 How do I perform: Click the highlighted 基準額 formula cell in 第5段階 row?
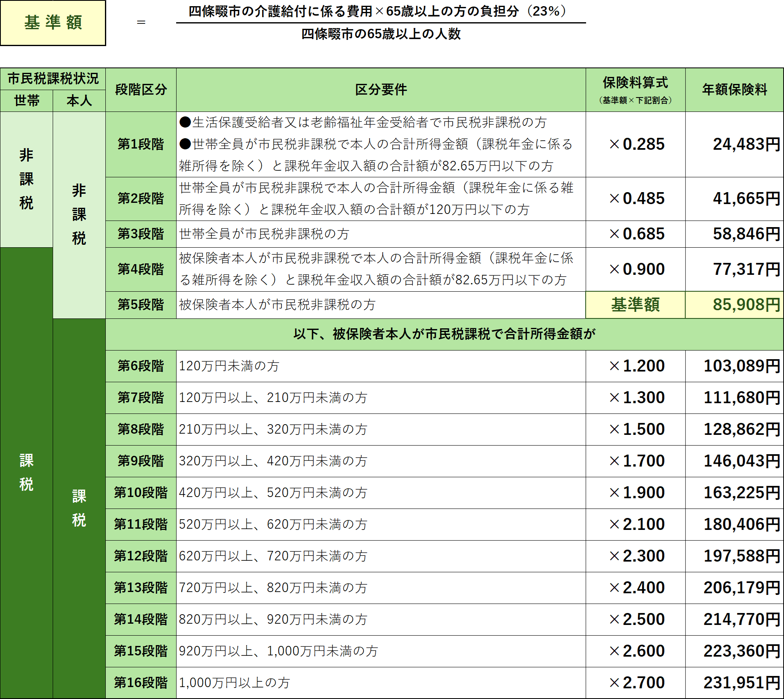pos(635,305)
